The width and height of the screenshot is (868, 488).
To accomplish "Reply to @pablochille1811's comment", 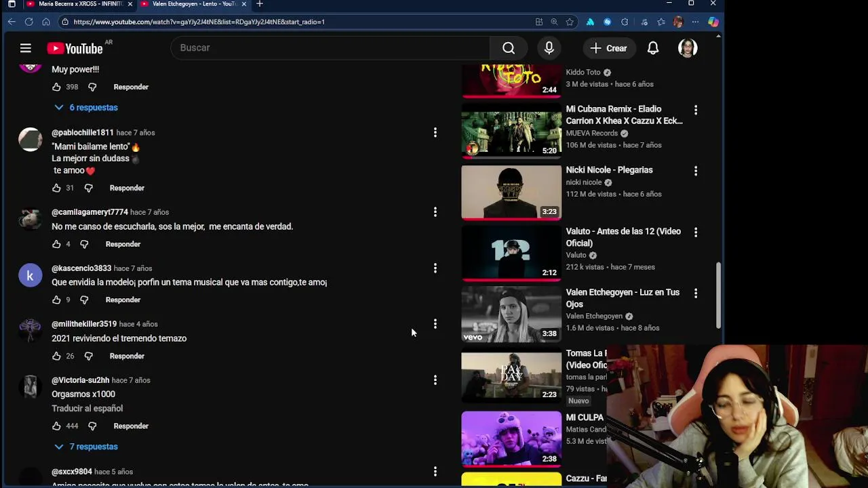I will 127,188.
